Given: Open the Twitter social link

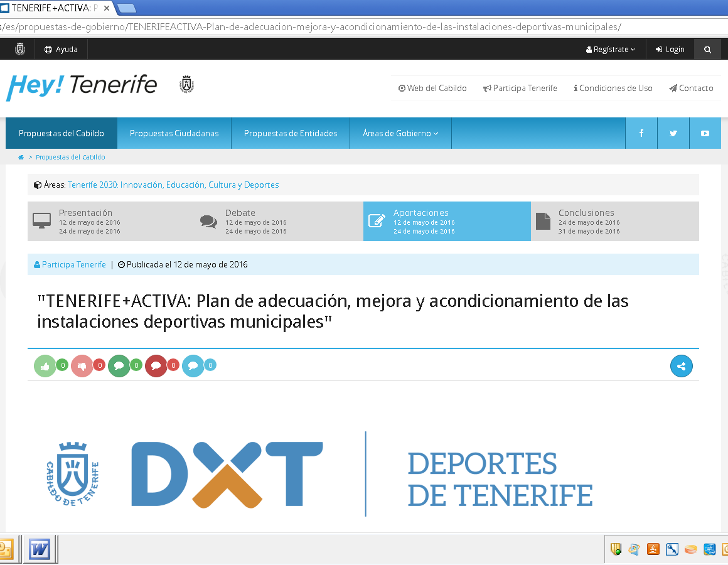Looking at the screenshot, I should click(x=673, y=133).
